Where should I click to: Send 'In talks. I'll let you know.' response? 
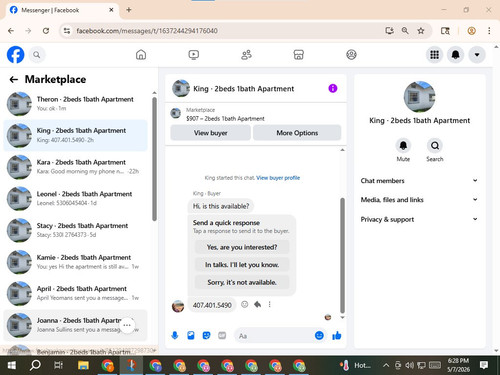(x=242, y=265)
